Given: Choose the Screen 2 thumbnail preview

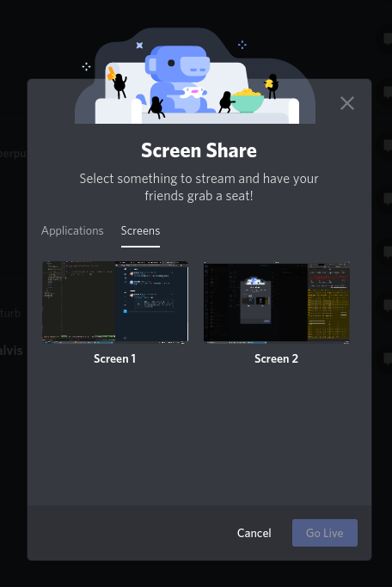Looking at the screenshot, I should tap(277, 303).
